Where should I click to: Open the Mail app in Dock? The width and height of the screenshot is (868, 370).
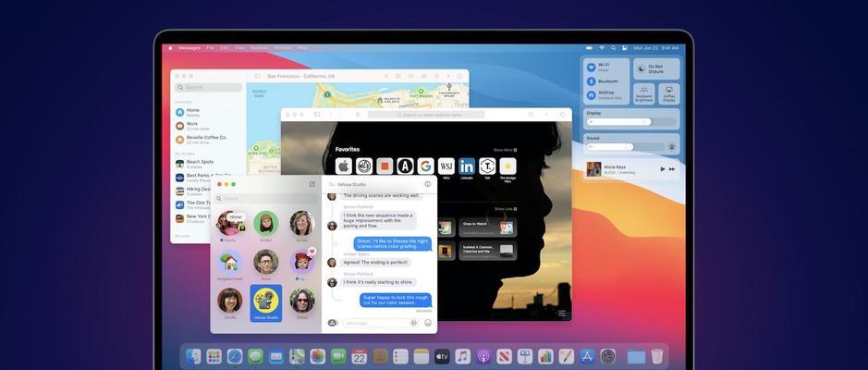tap(276, 356)
